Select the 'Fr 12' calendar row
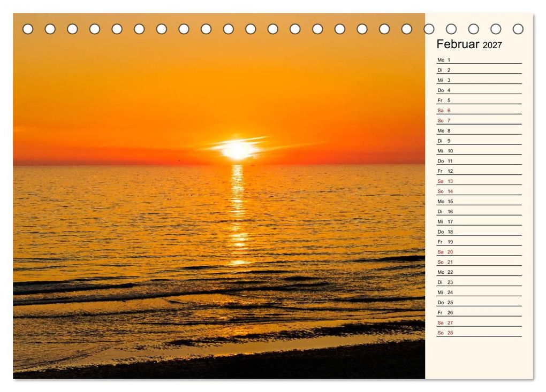 tap(479, 171)
